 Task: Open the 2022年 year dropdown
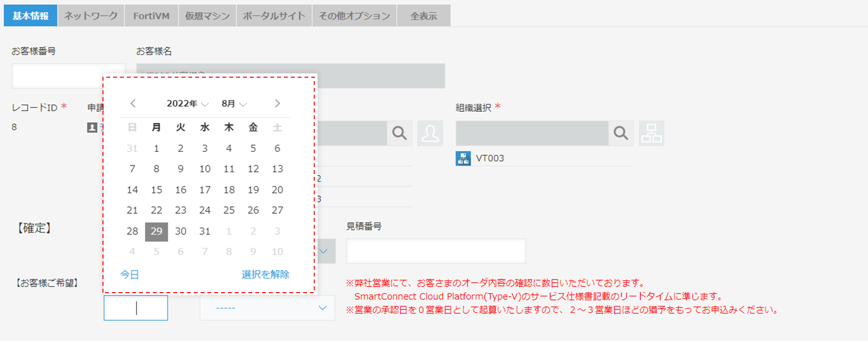(187, 104)
